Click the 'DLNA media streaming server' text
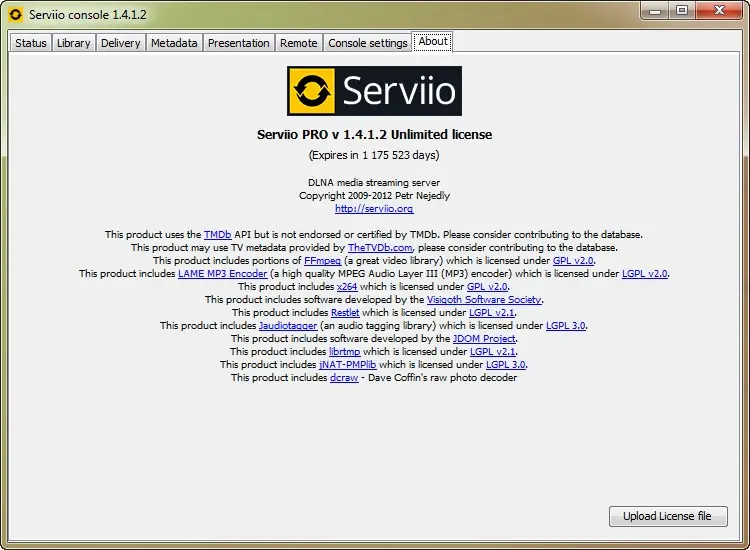The width and height of the screenshot is (750, 550). (x=374, y=183)
